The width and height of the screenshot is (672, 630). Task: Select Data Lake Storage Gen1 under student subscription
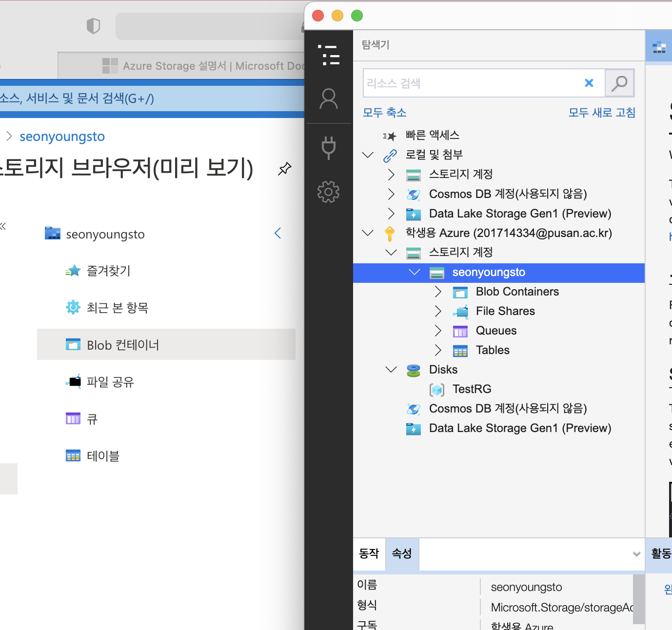(x=520, y=428)
